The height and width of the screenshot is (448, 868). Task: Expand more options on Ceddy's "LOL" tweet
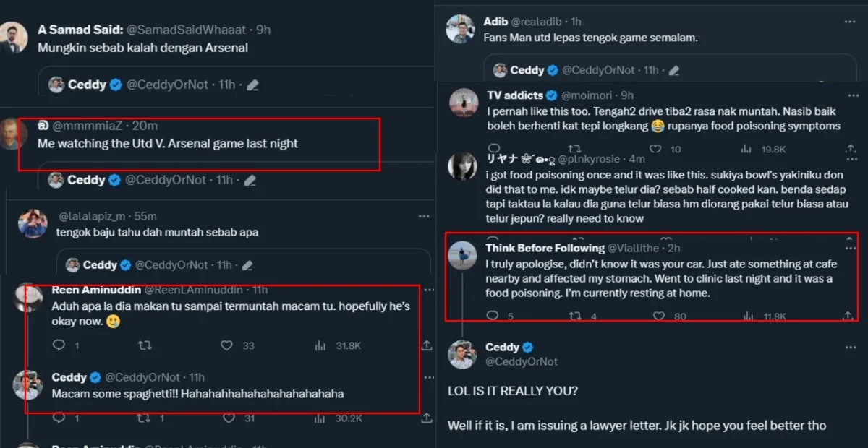850,347
